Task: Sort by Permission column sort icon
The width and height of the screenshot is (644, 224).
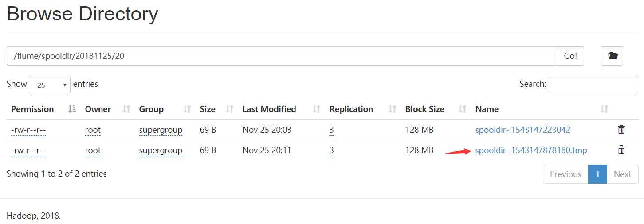Action: (x=73, y=109)
